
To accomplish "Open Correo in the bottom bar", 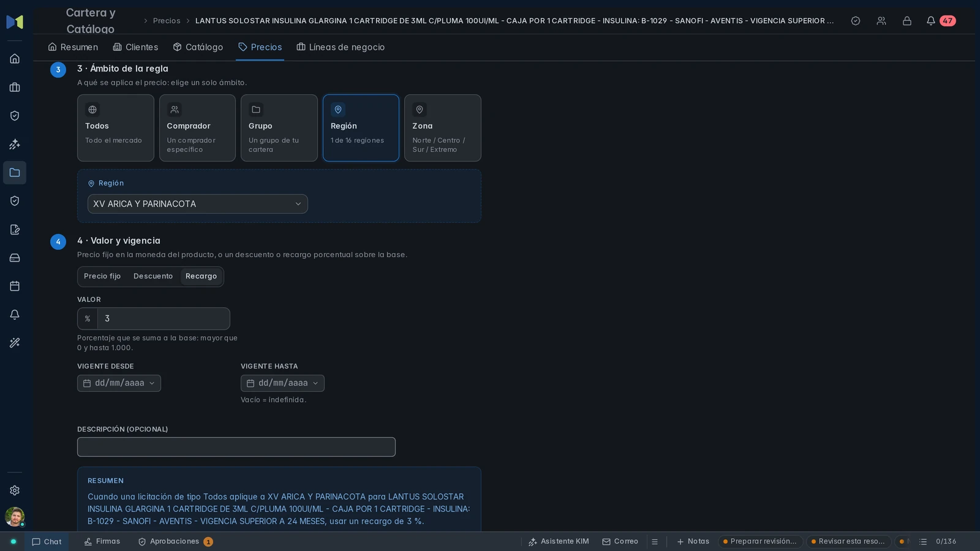I will (x=620, y=542).
